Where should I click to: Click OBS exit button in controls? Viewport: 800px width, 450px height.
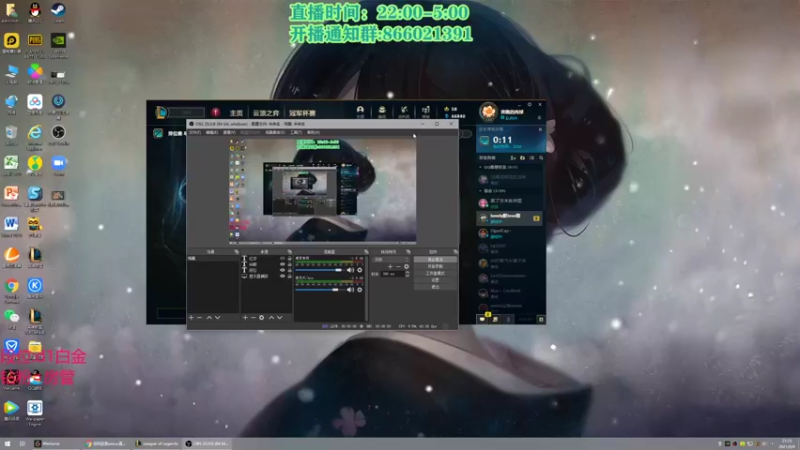click(435, 287)
